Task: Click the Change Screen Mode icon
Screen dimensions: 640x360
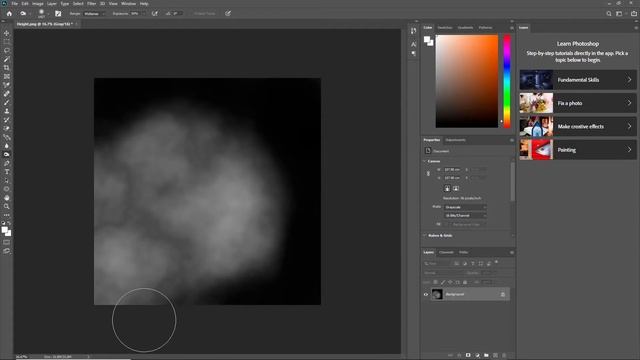Action: click(7, 251)
